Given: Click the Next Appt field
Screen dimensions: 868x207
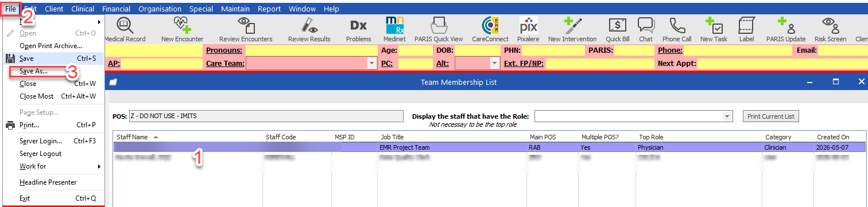Looking at the screenshot, I should click(782, 64).
